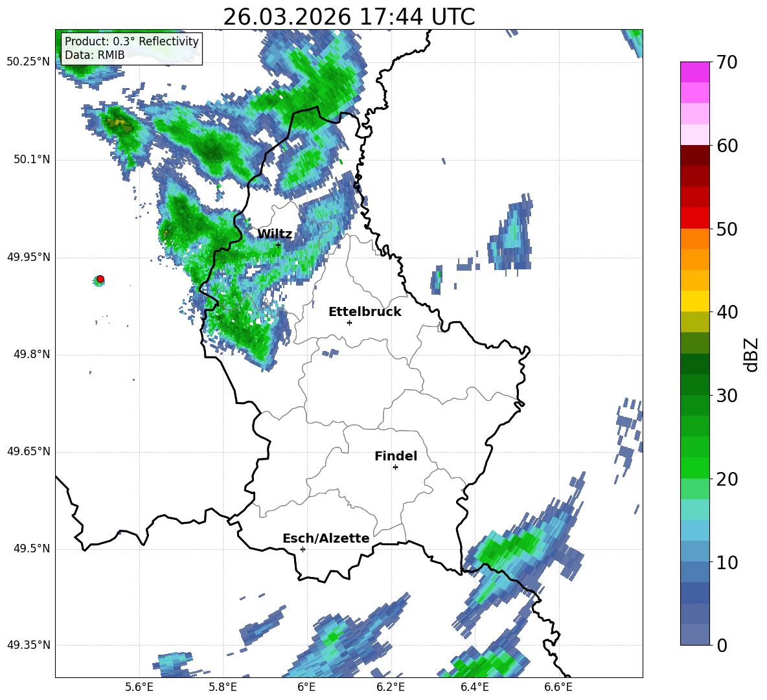Click the title timestamp 26.03.2026 17:44 UTC
The height and width of the screenshot is (700, 767).
click(349, 17)
